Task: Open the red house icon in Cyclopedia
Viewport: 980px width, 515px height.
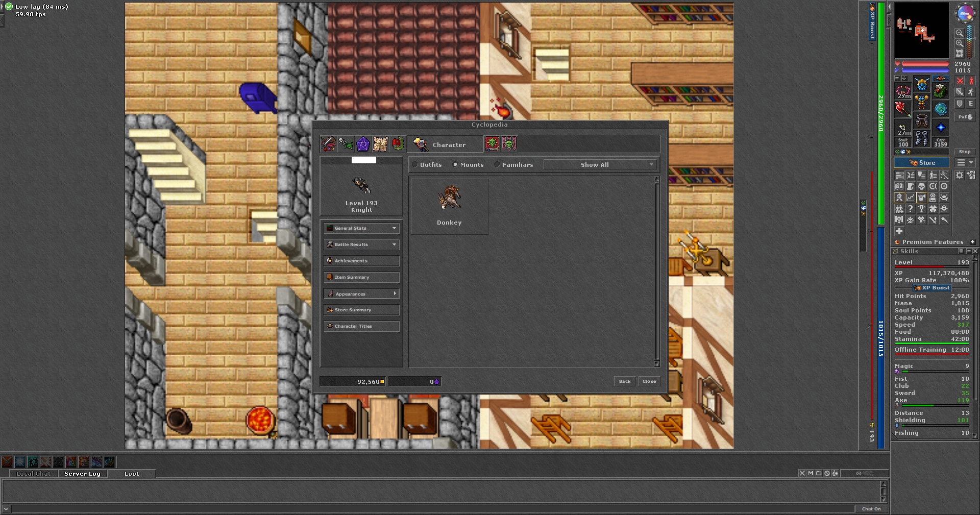Action: pyautogui.click(x=398, y=144)
